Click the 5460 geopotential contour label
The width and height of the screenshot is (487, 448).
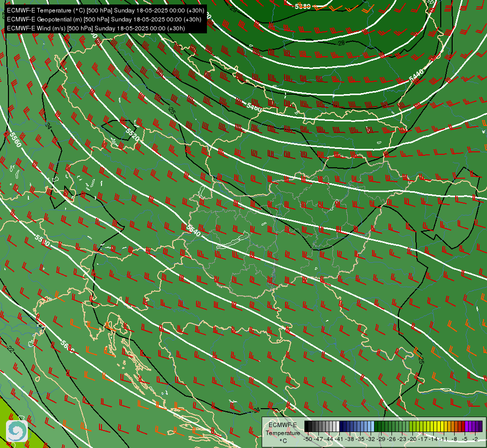pyautogui.click(x=254, y=107)
